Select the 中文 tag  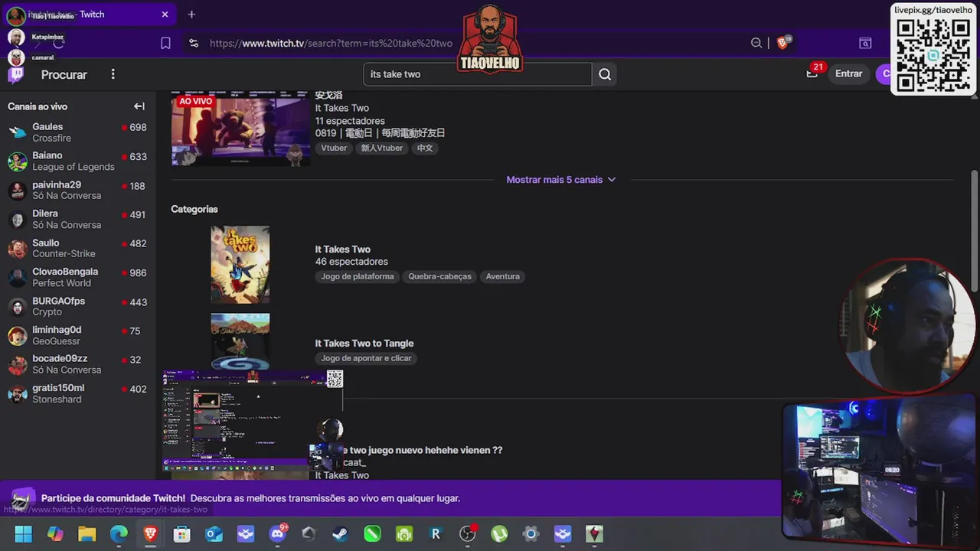(x=425, y=148)
